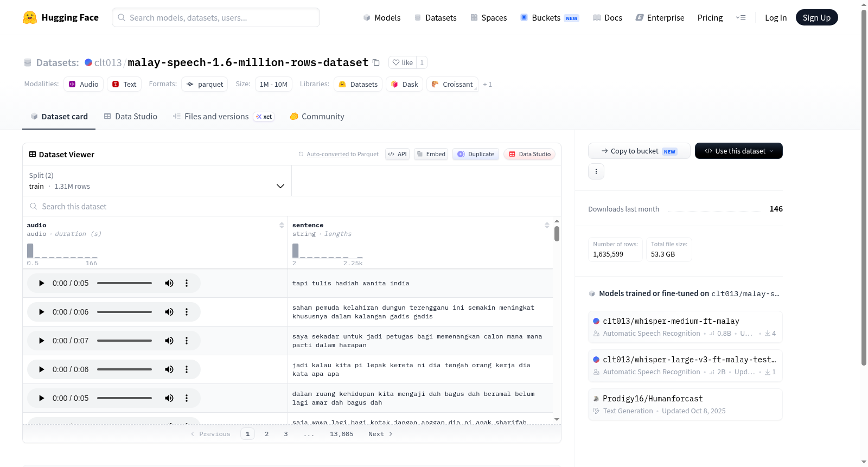The width and height of the screenshot is (868, 467).
Task: Mute the first audio row's volume icon
Action: (169, 283)
